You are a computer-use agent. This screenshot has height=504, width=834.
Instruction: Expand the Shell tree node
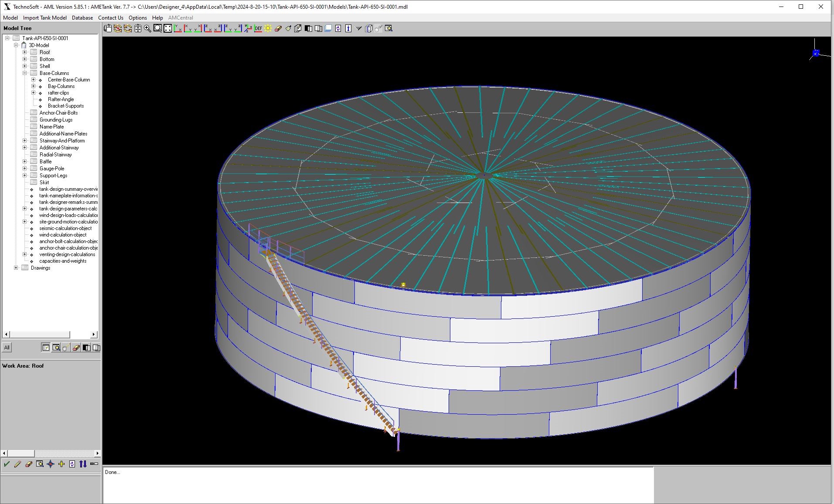(x=24, y=66)
